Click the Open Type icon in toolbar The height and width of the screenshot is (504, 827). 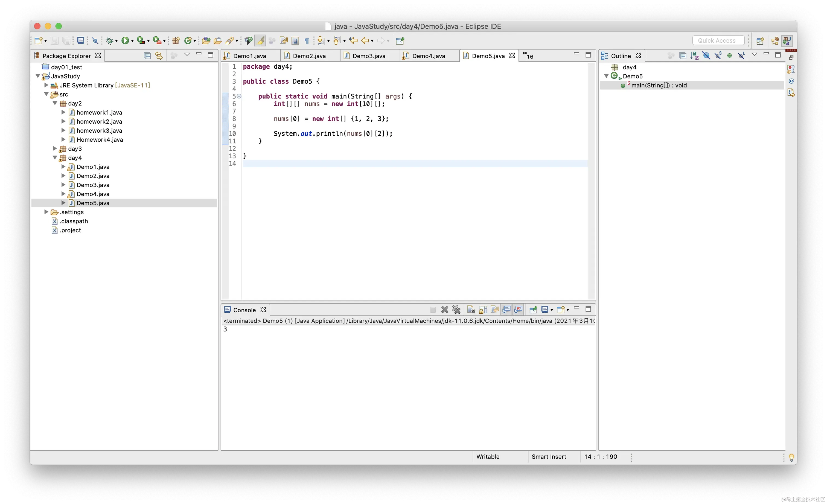click(x=206, y=40)
